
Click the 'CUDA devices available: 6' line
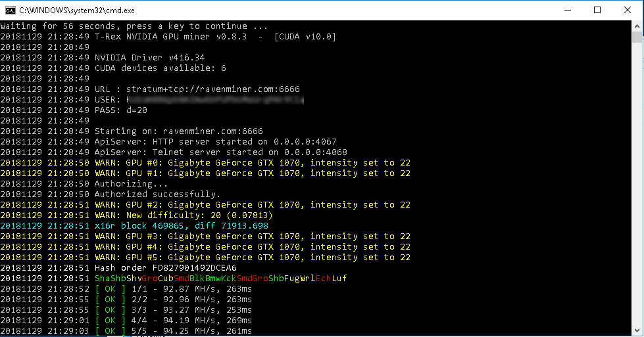pos(113,68)
